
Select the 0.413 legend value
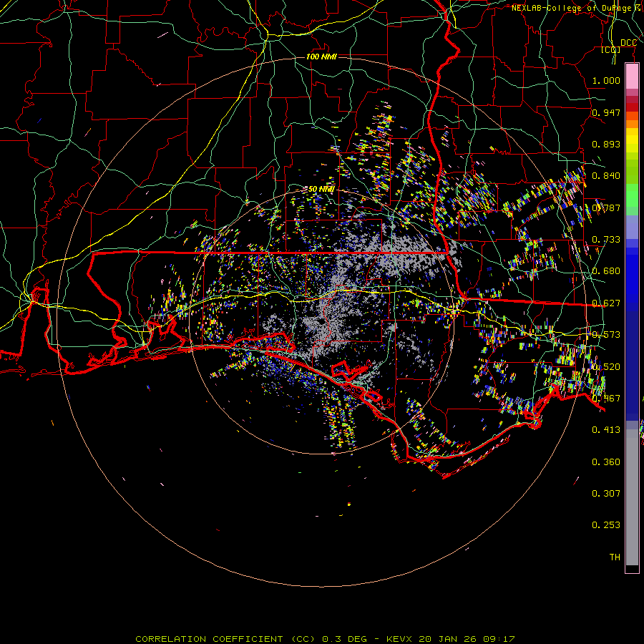coord(606,430)
